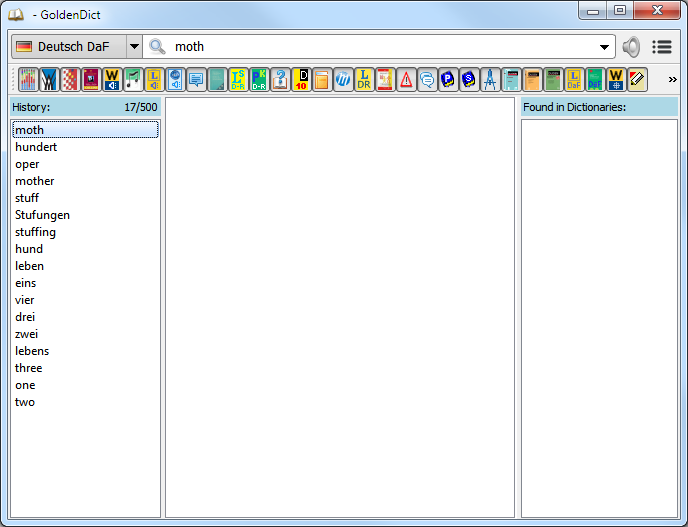
Task: Select history entry mother
Action: (86, 181)
